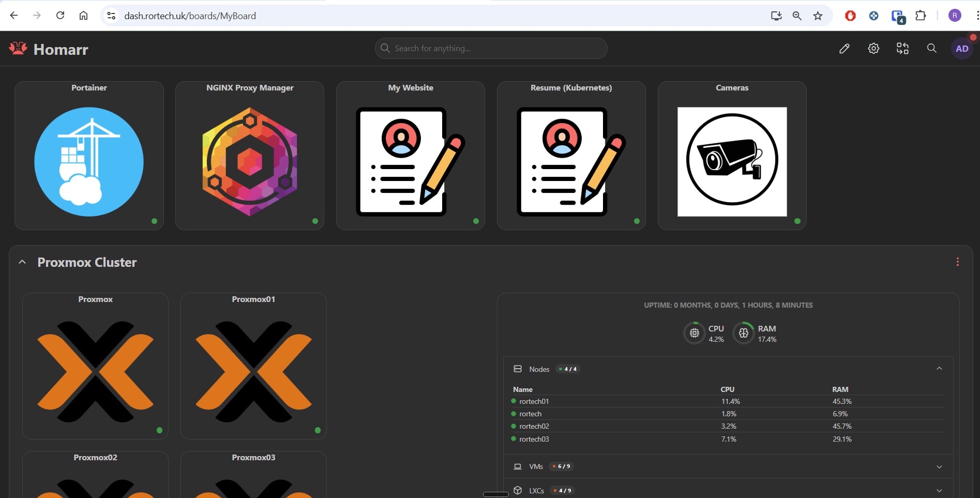980x498 pixels.
Task: Open the Cameras app tile
Action: click(x=732, y=155)
